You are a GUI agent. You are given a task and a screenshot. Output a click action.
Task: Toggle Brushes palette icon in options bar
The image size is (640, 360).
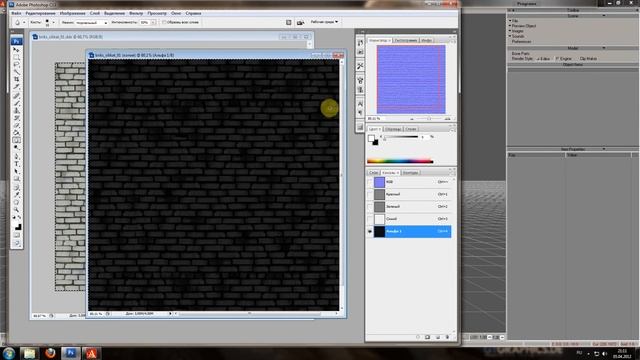(289, 22)
